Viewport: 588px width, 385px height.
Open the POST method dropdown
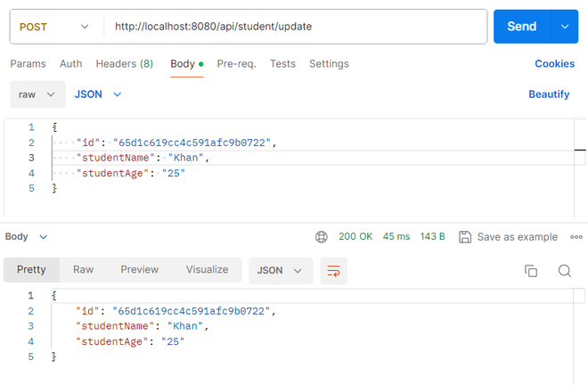pyautogui.click(x=55, y=27)
